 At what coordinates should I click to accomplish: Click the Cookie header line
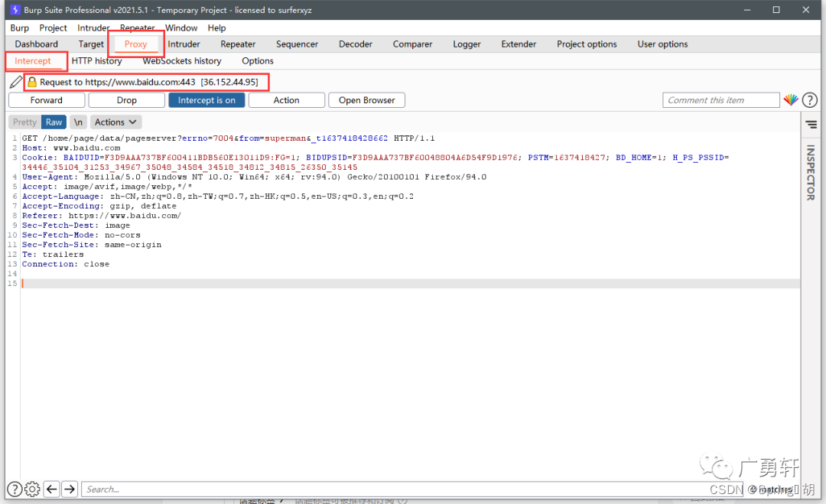click(x=375, y=162)
